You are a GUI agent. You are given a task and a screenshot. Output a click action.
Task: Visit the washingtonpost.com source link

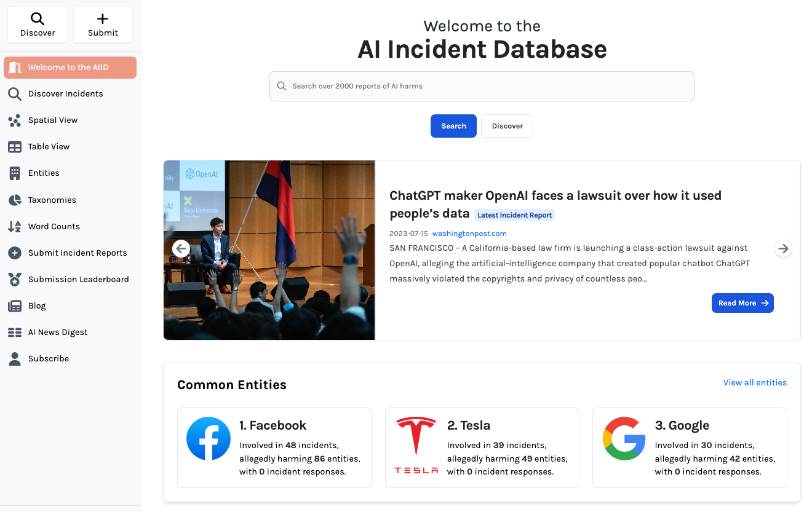(x=469, y=234)
